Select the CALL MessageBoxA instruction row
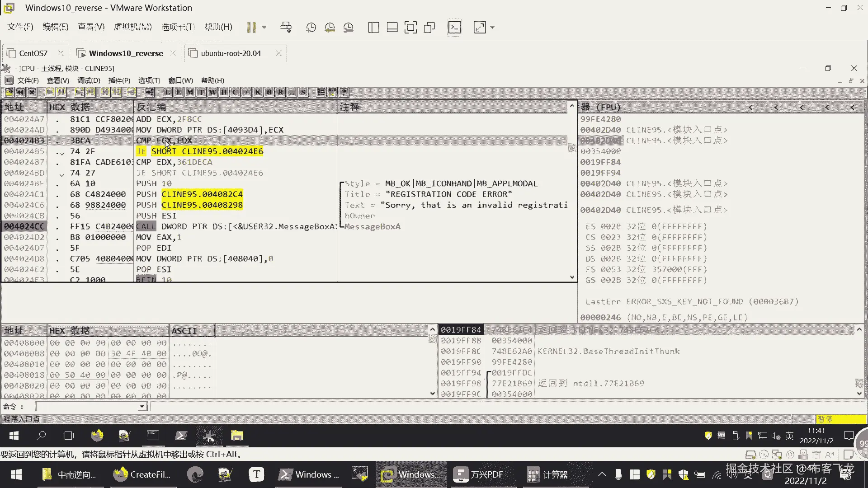This screenshot has height=488, width=868. pos(285,226)
